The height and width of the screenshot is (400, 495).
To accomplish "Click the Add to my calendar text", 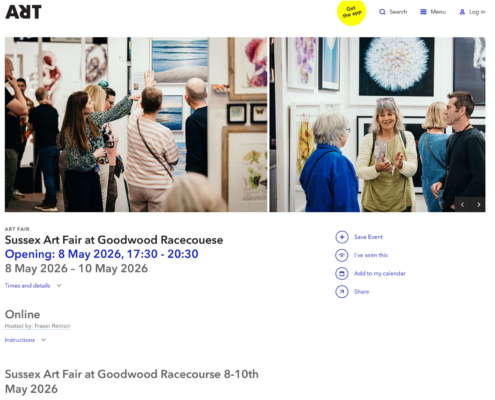I will pyautogui.click(x=380, y=274).
